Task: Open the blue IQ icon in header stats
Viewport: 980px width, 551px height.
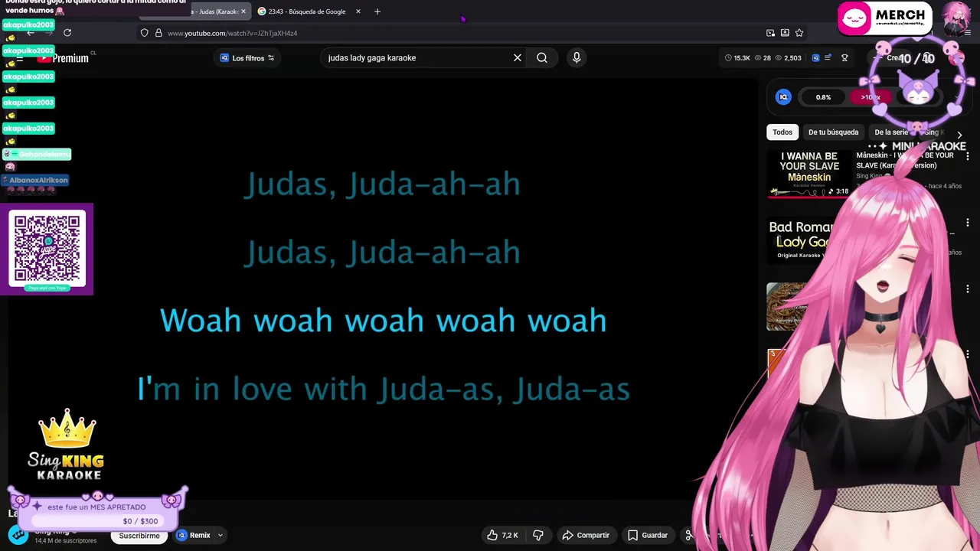Action: (815, 58)
